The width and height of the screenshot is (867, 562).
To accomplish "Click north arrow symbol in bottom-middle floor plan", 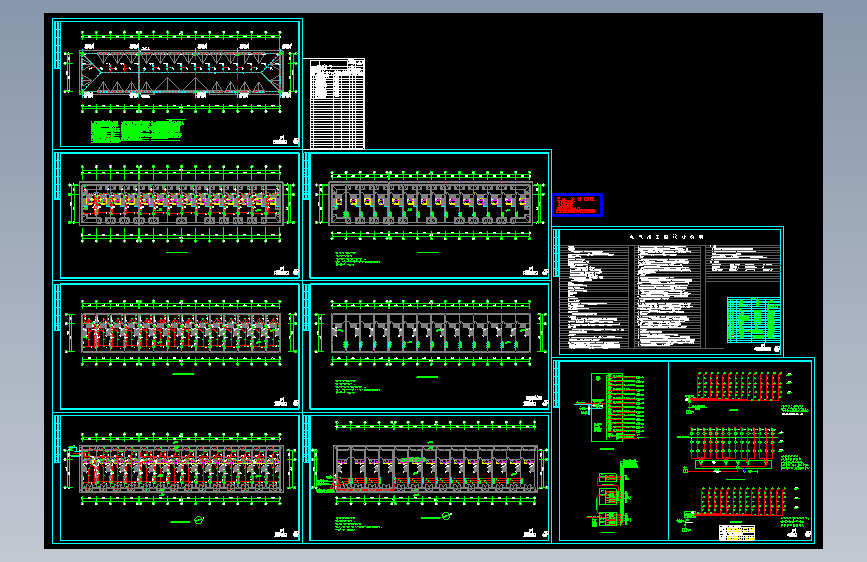I will pos(446,517).
